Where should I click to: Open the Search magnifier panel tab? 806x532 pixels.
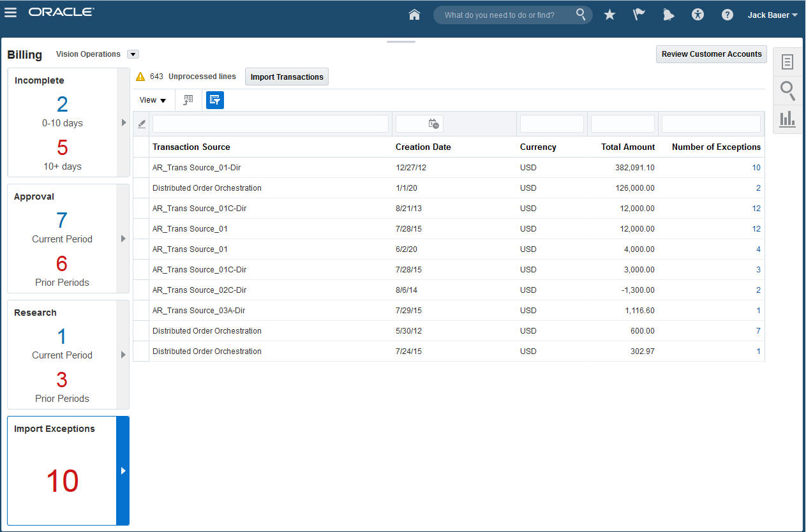(787, 90)
